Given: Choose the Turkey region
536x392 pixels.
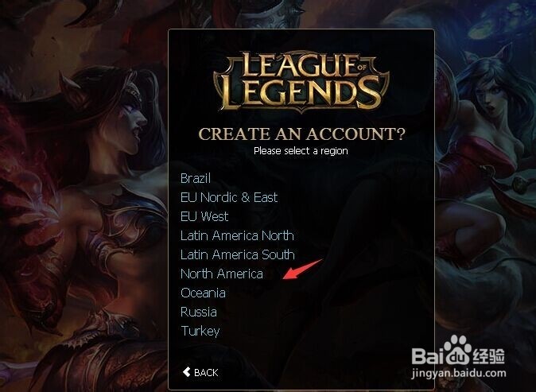Looking at the screenshot, I should pyautogui.click(x=200, y=331).
